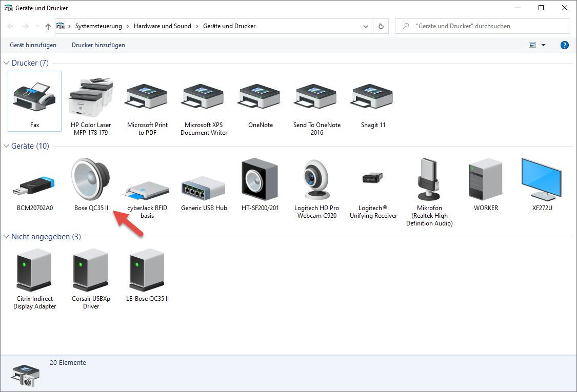Select the WORKER computer icon
Screen dimensions: 577x392
(x=486, y=179)
